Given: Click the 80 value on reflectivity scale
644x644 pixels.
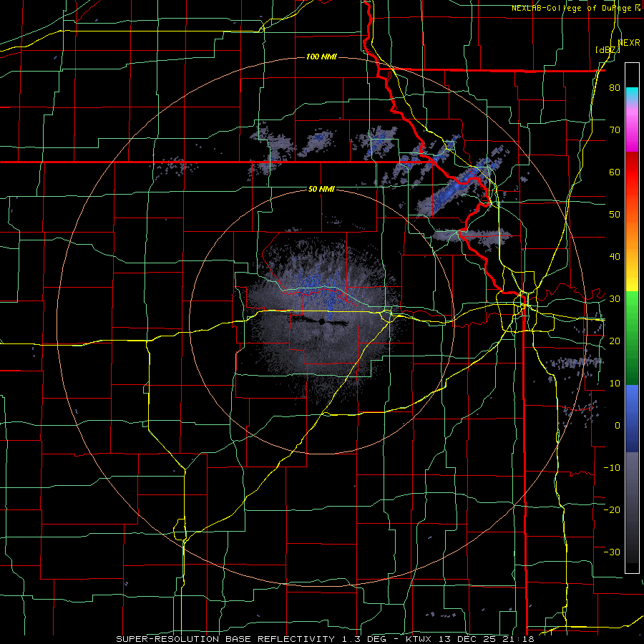Looking at the screenshot, I should [615, 88].
